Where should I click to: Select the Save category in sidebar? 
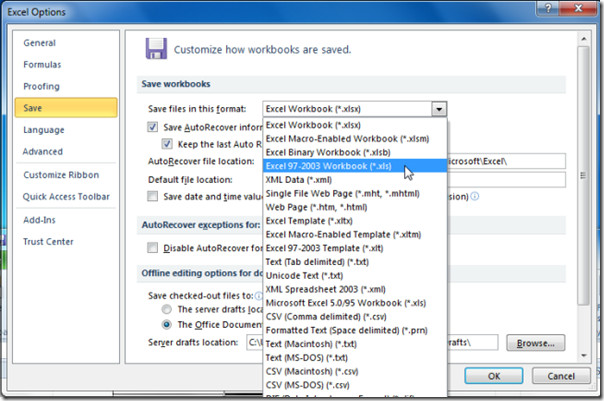pos(66,107)
